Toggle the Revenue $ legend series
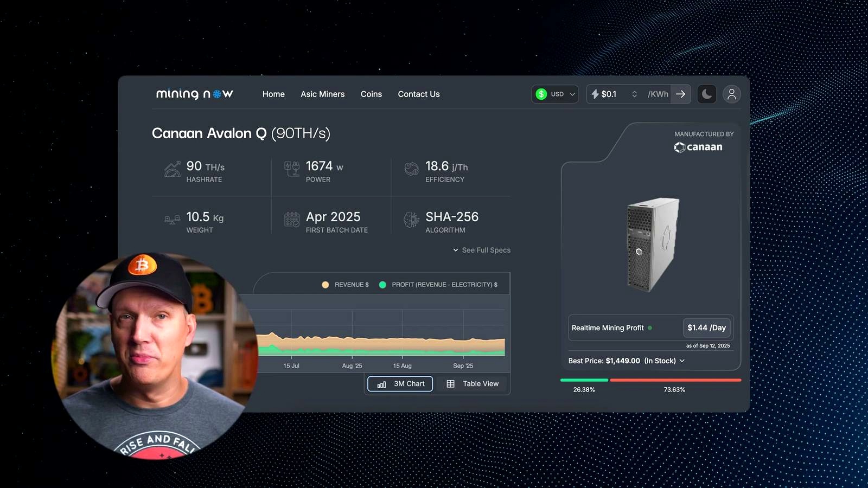The width and height of the screenshot is (868, 488). pyautogui.click(x=346, y=285)
